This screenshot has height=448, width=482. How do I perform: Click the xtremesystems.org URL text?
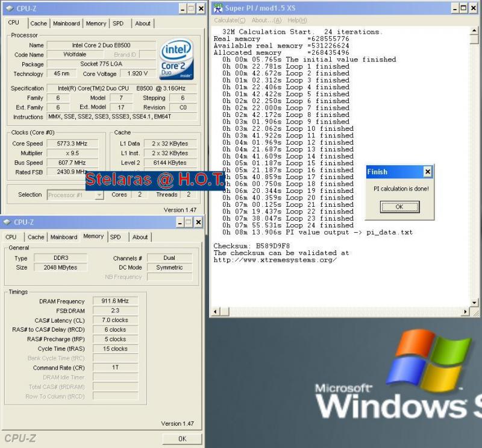point(275,260)
